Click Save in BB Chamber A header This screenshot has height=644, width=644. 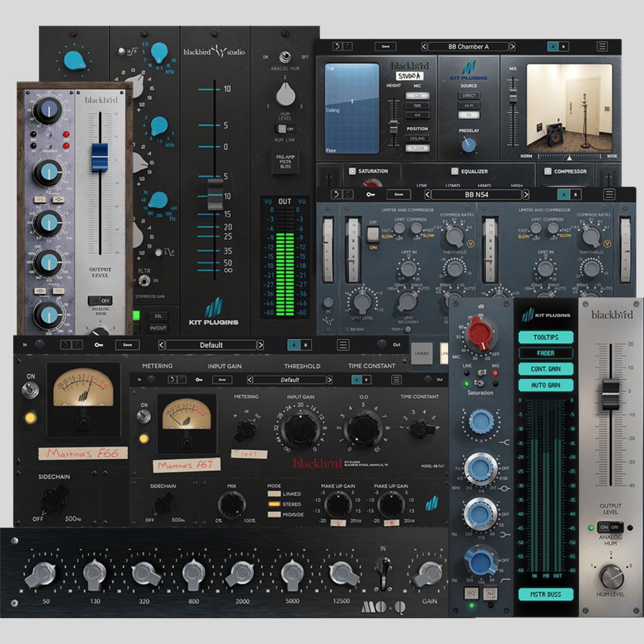[x=385, y=47]
